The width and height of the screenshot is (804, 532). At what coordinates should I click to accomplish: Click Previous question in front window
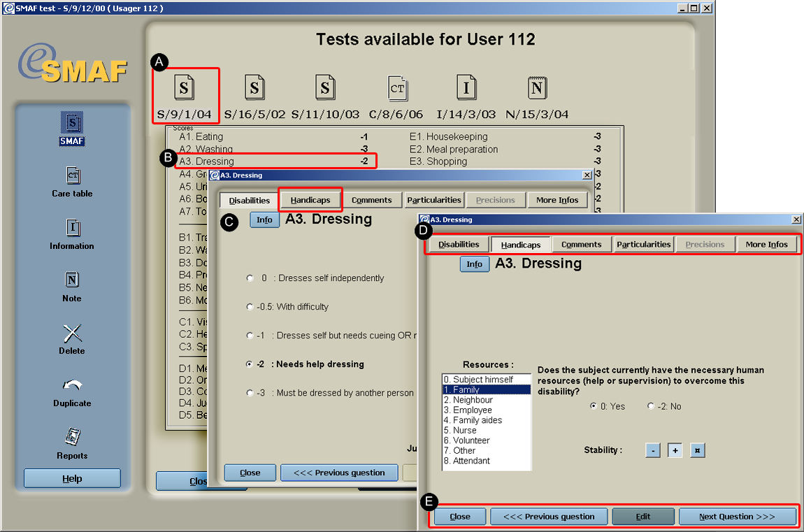point(549,516)
